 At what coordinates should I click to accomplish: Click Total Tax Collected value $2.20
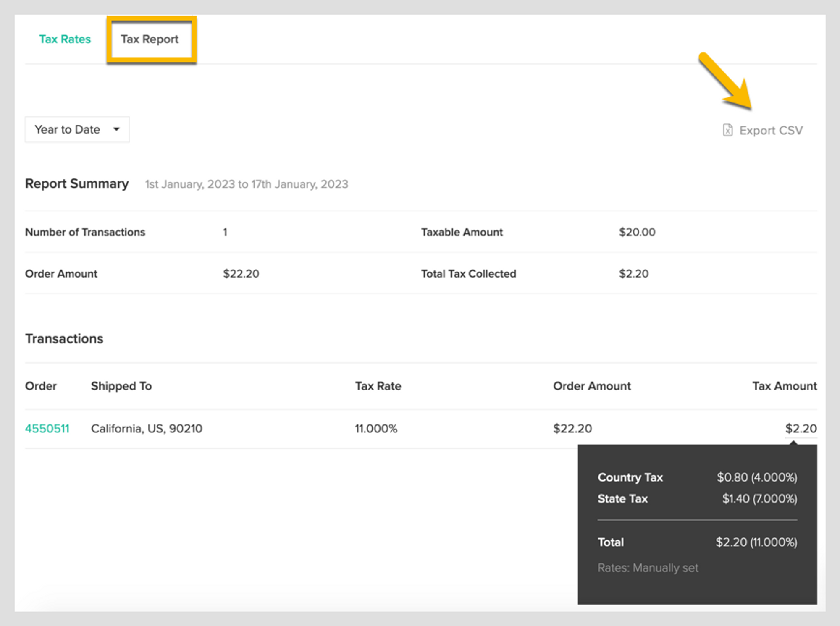(633, 274)
